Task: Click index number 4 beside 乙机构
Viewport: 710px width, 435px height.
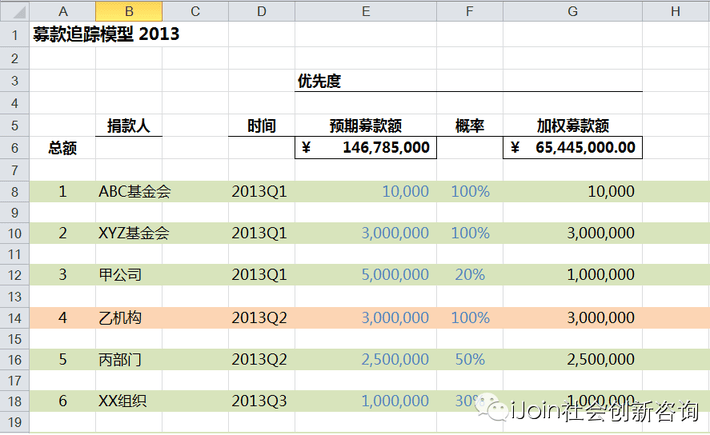Action: click(x=62, y=318)
